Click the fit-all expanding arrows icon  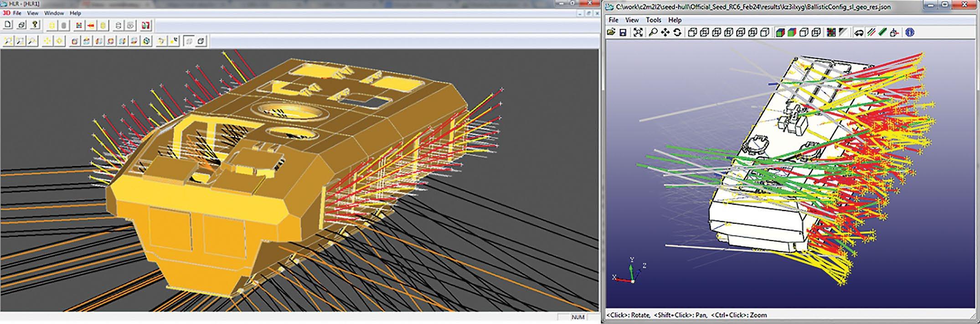click(638, 32)
